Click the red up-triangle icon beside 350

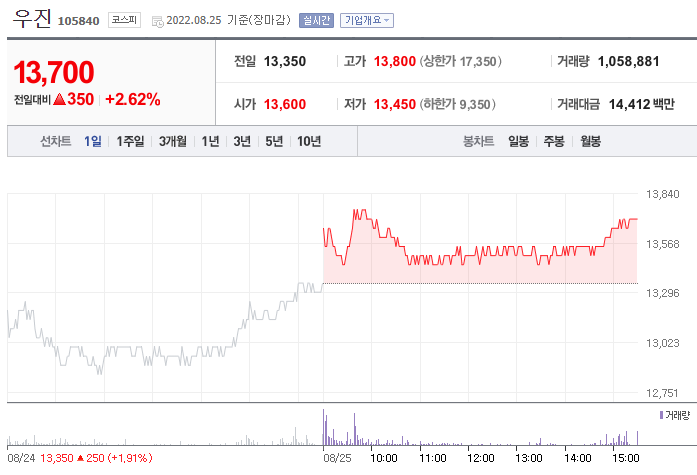[60, 99]
